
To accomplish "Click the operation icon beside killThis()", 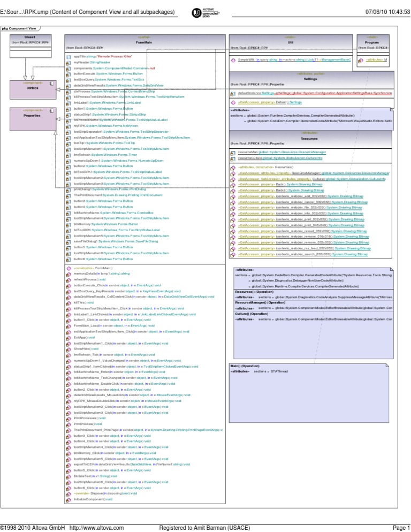I will click(x=68, y=303).
